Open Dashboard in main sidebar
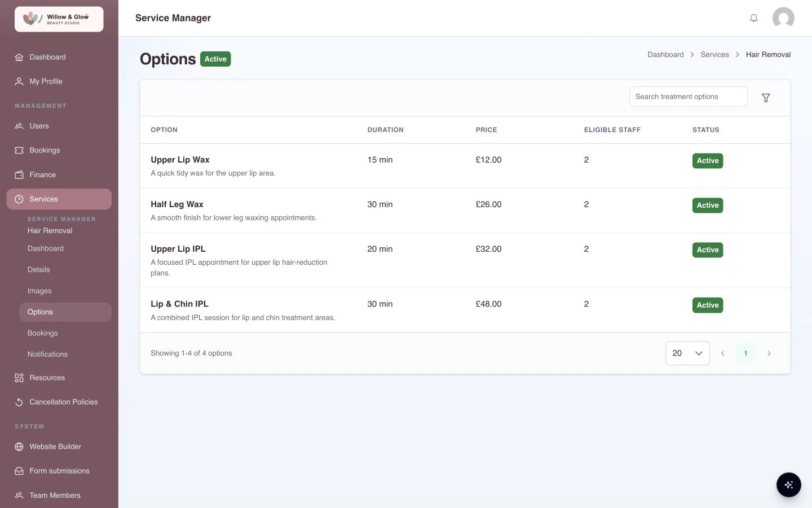The height and width of the screenshot is (508, 812). coord(59,57)
